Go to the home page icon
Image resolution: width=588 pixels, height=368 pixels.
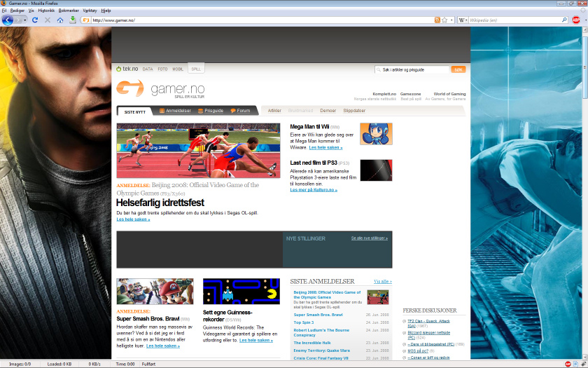[x=60, y=20]
